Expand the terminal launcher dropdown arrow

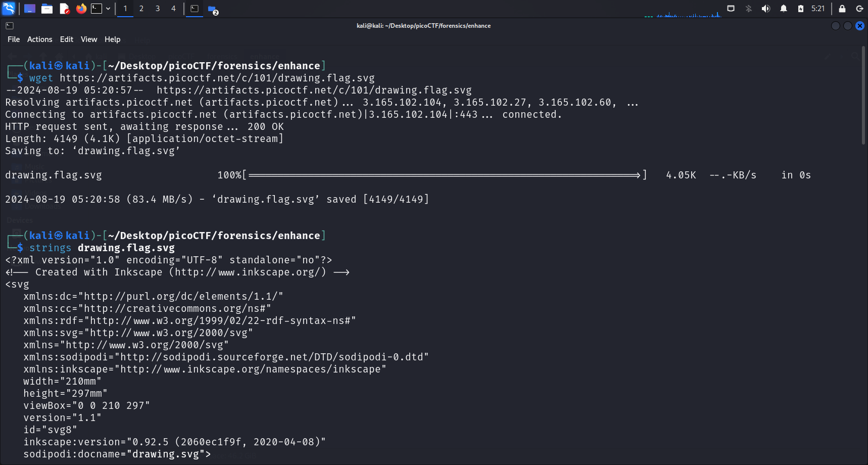coord(108,9)
